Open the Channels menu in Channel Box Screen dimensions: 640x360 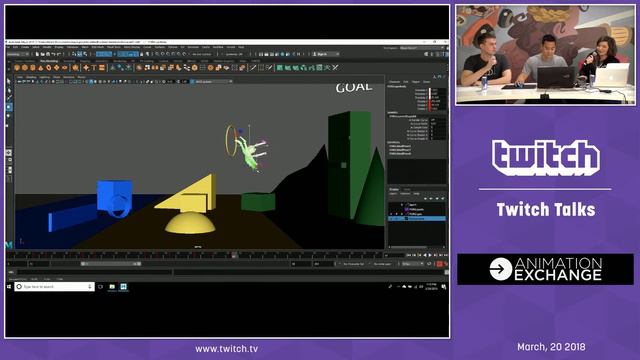pos(394,82)
